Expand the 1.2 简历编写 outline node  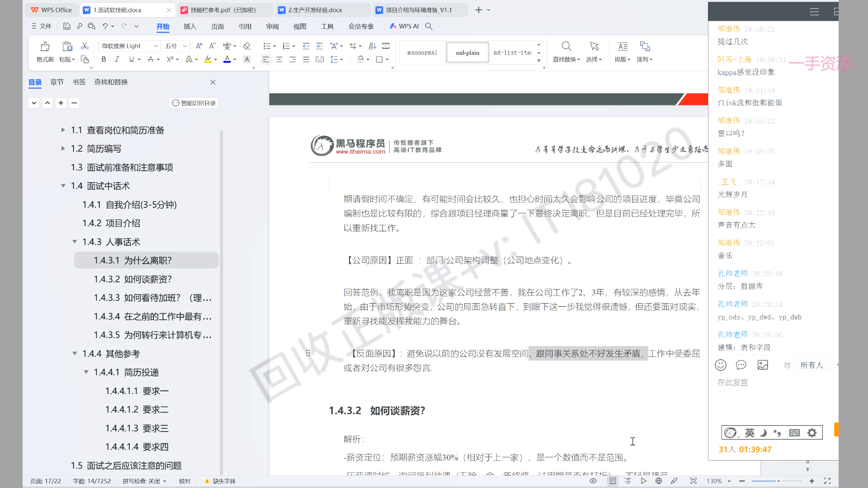(63, 149)
